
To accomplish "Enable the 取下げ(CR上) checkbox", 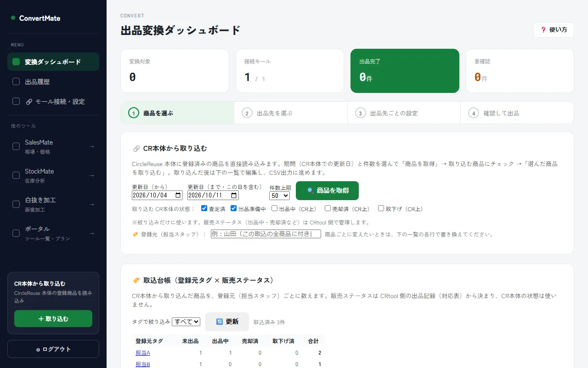I will pos(381,208).
